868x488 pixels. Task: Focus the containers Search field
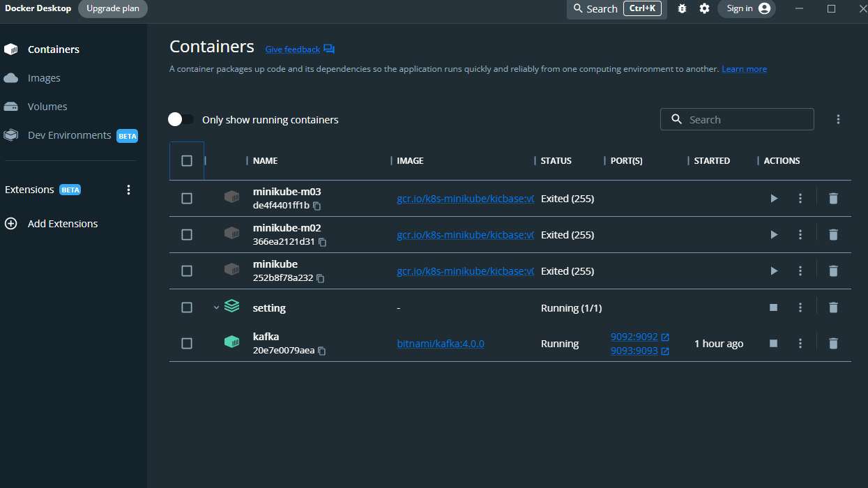click(x=737, y=119)
